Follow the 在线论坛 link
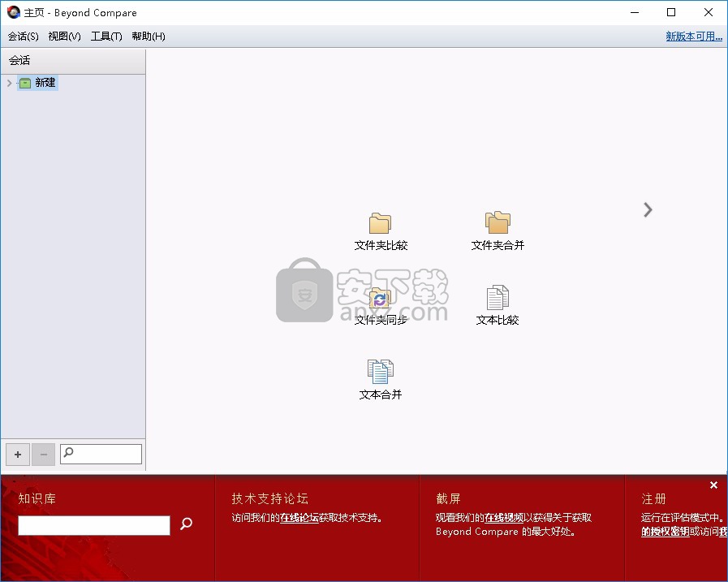Viewport: 728px width, 582px height. pos(299,517)
